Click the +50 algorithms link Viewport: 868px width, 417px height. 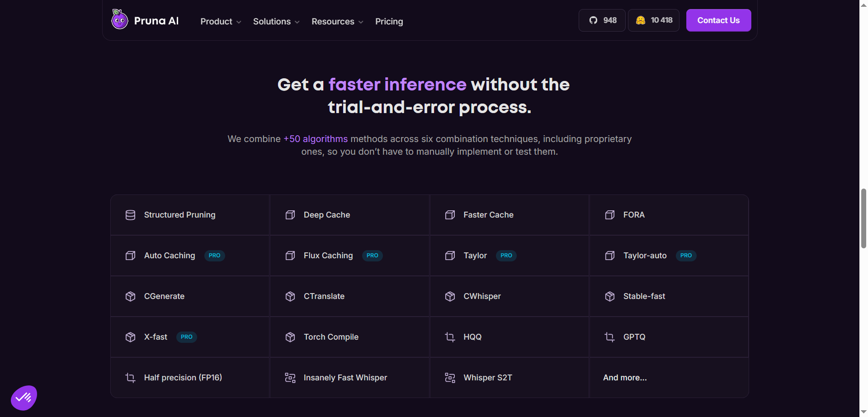315,139
